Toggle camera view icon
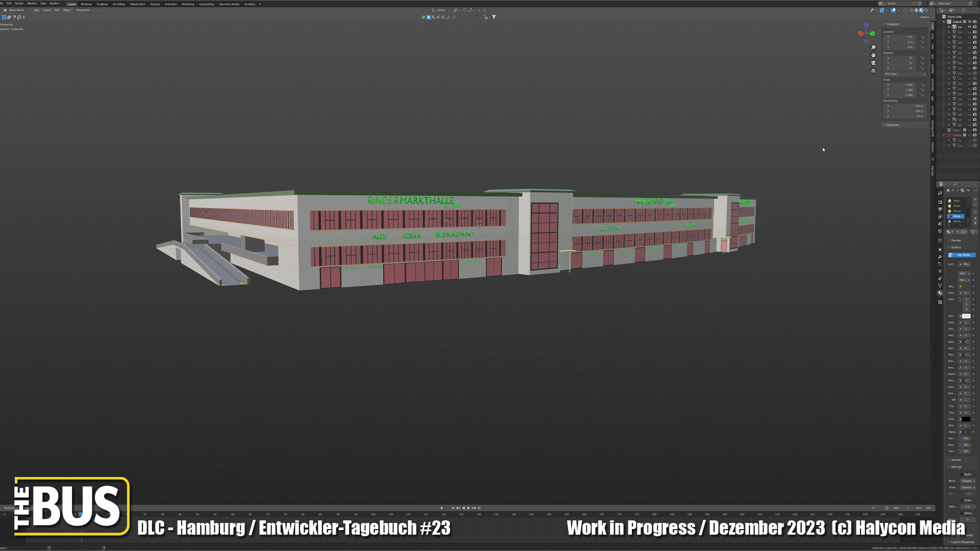The height and width of the screenshot is (551, 980). [x=873, y=63]
